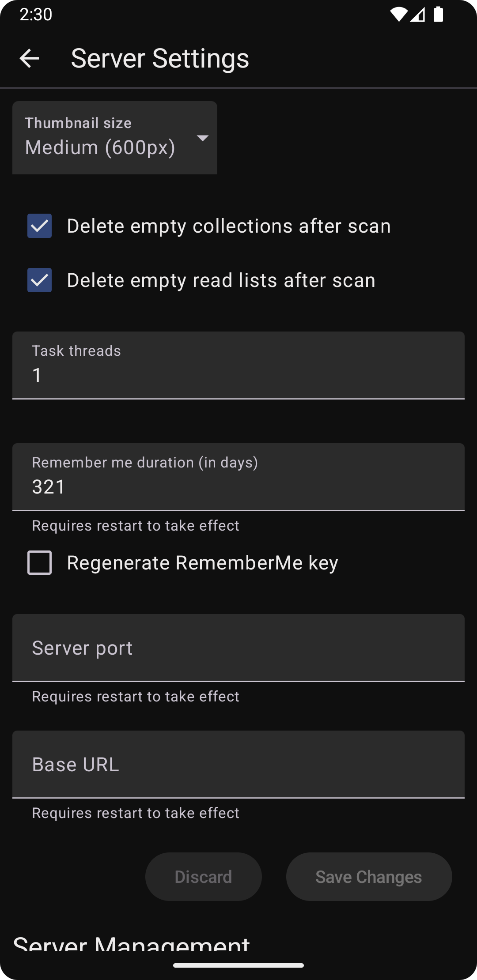Open the Thumbnail size dropdown
Screen dimensions: 477x980
pyautogui.click(x=114, y=138)
